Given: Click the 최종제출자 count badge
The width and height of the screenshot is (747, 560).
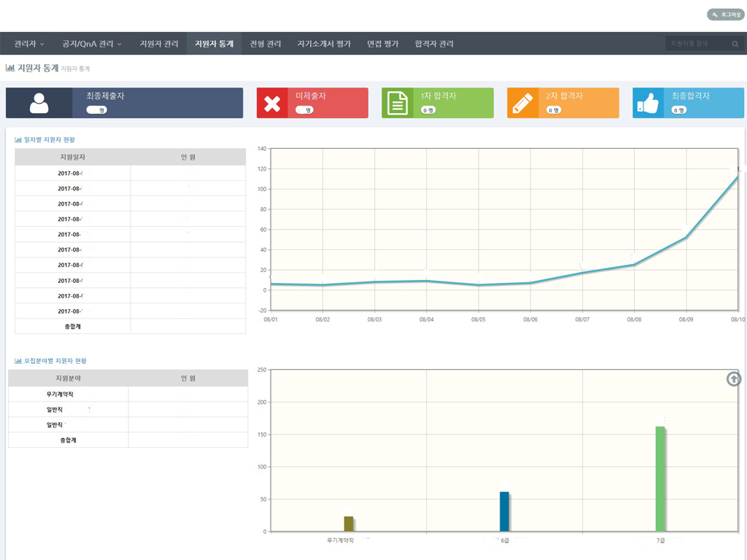Looking at the screenshot, I should 97,110.
